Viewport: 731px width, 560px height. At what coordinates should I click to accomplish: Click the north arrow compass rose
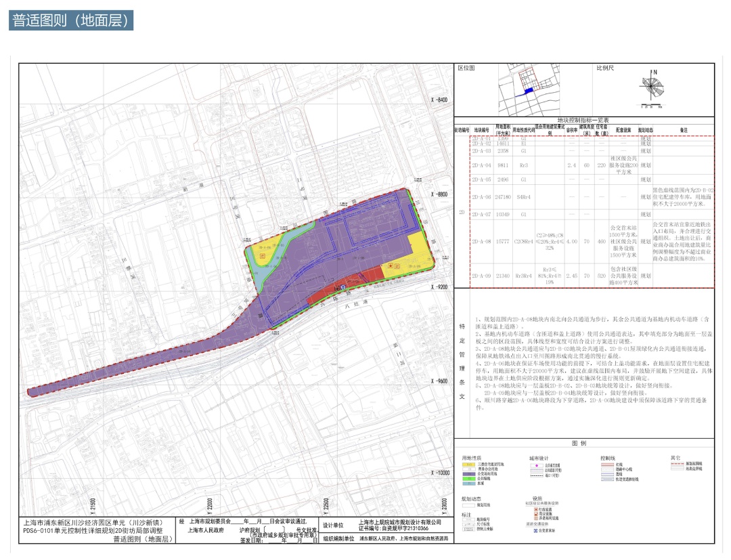coord(650,86)
